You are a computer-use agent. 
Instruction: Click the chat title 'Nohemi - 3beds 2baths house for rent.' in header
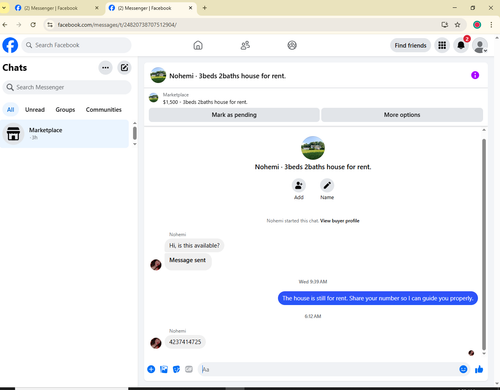coord(228,76)
